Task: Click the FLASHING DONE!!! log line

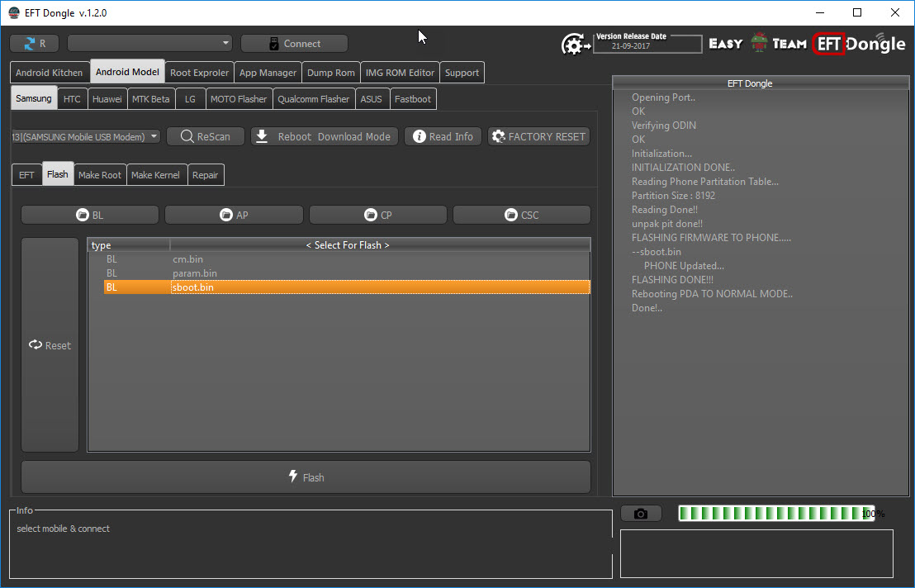Action: point(672,280)
